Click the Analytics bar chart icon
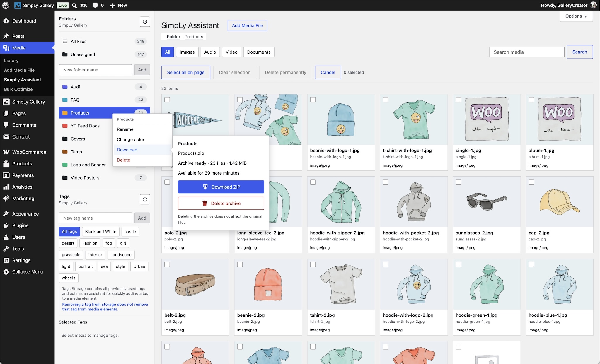Image resolution: width=600 pixels, height=364 pixels. click(6, 187)
